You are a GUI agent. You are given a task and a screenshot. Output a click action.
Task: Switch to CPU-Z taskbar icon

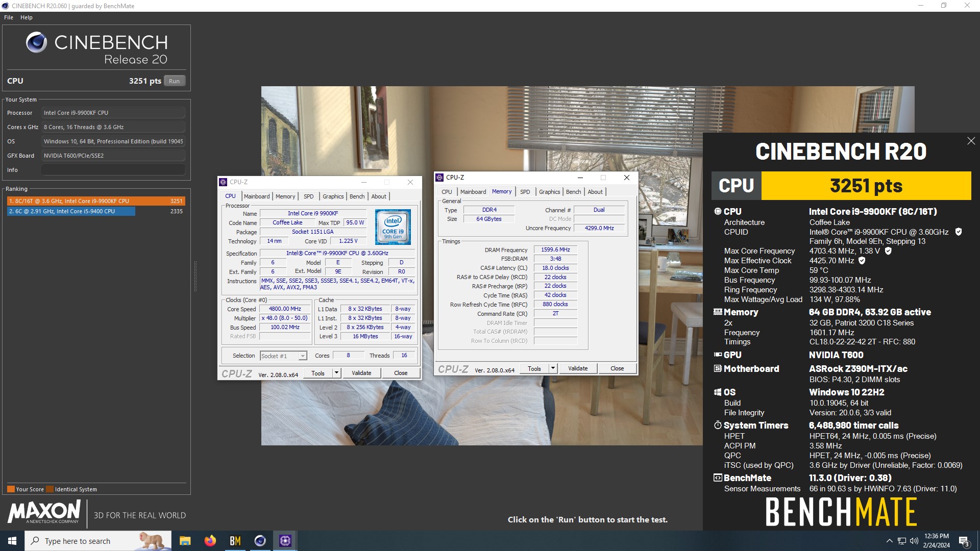[x=285, y=541]
